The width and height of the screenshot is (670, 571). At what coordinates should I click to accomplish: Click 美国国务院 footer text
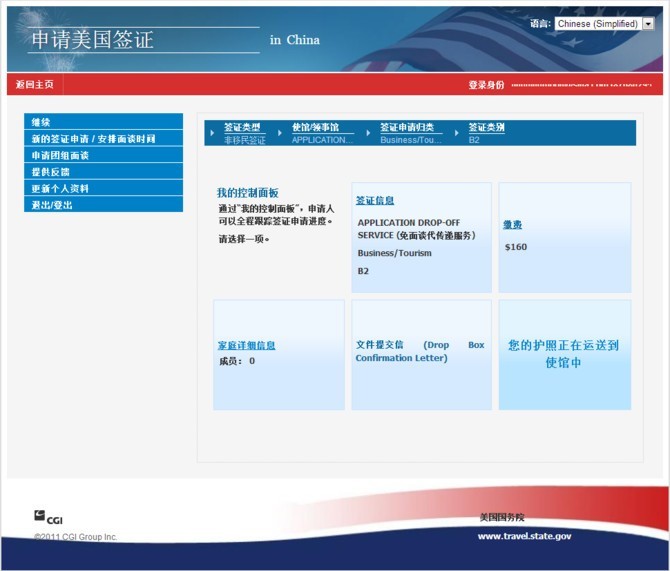(502, 518)
